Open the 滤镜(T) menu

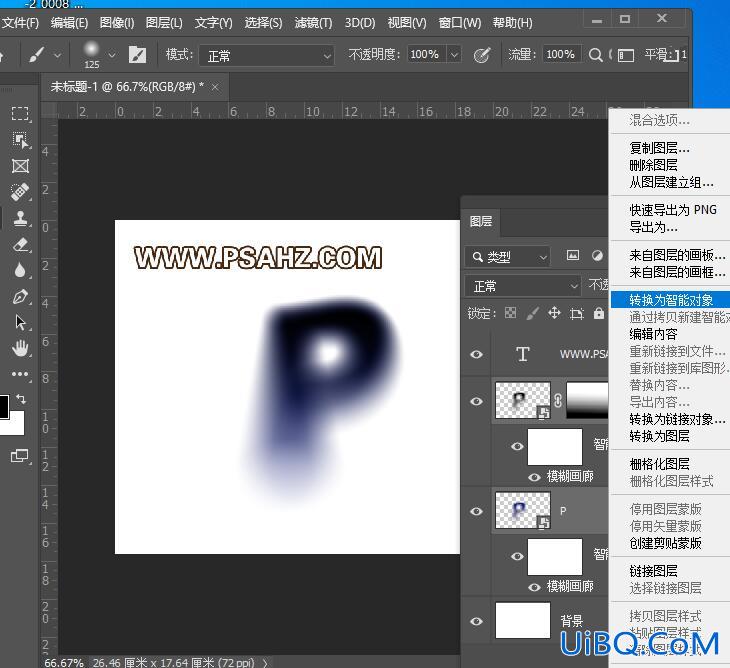pyautogui.click(x=313, y=22)
